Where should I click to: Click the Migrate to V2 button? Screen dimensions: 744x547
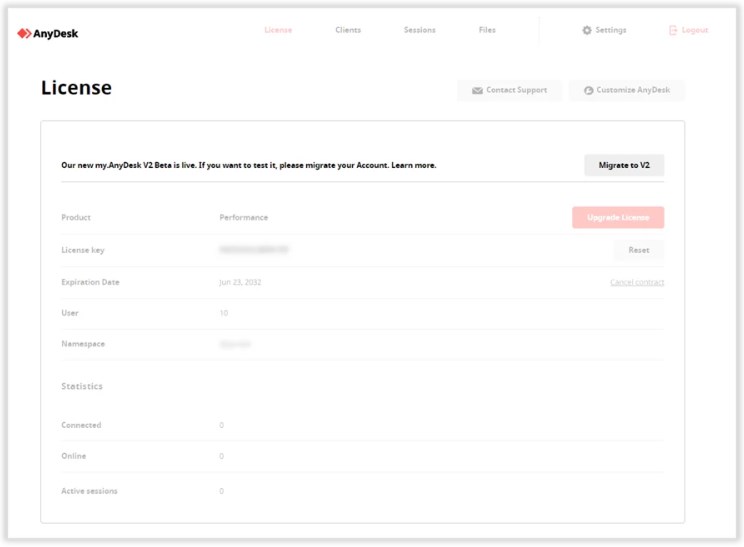[624, 165]
